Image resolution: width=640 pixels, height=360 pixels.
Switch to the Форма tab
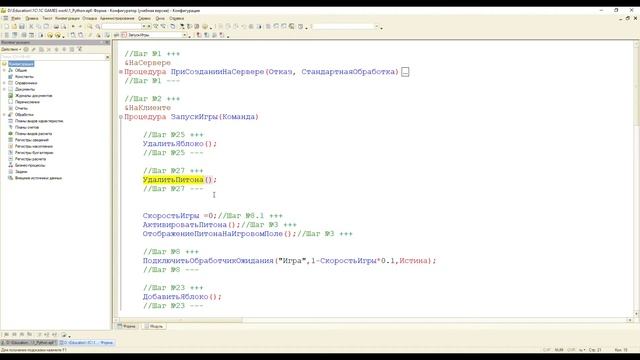[x=127, y=326]
